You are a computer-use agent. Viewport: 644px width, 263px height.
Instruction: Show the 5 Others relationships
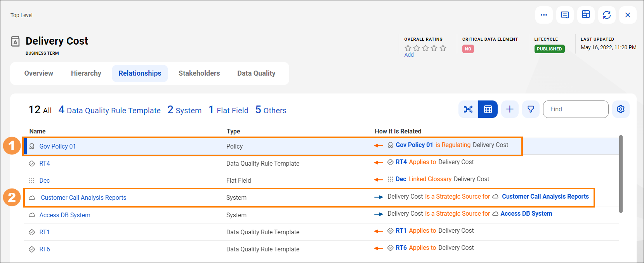tap(271, 110)
